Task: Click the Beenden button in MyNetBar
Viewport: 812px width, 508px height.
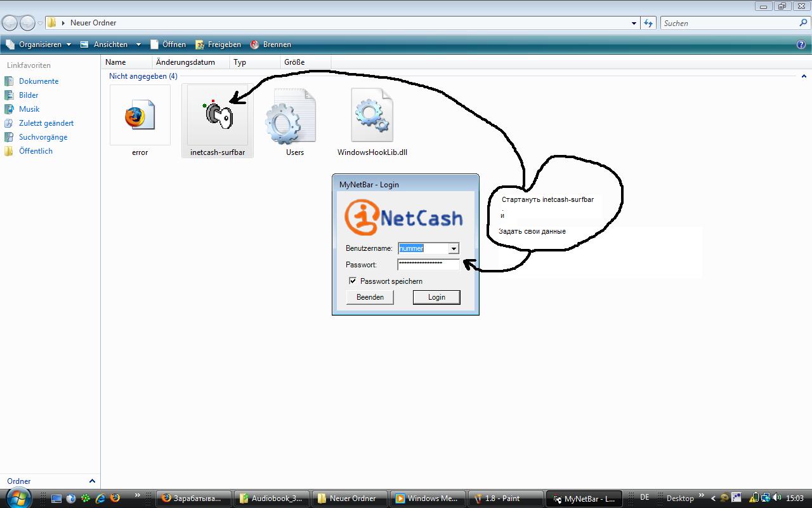Action: [x=370, y=297]
